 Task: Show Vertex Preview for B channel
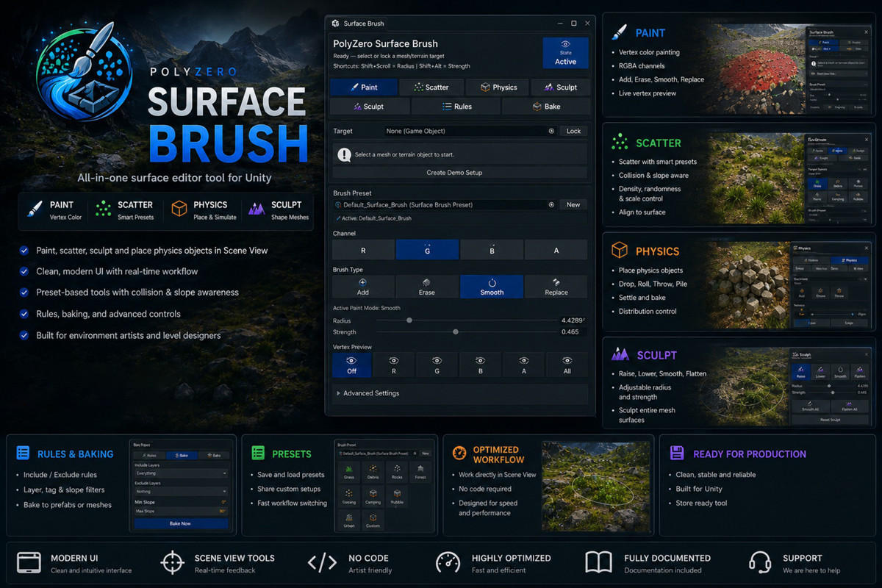[x=481, y=365]
